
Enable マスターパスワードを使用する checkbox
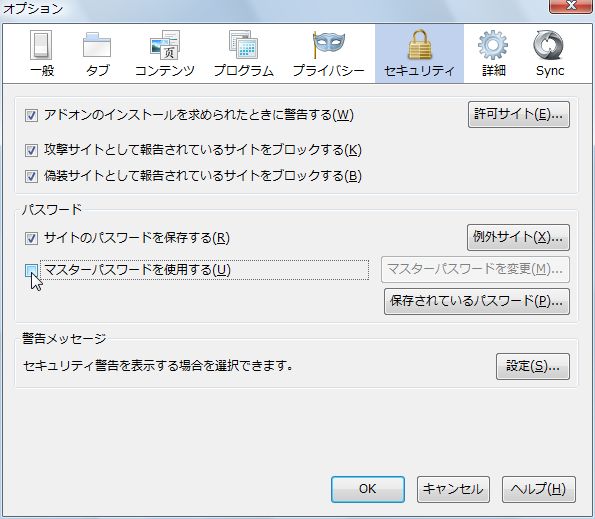31,270
